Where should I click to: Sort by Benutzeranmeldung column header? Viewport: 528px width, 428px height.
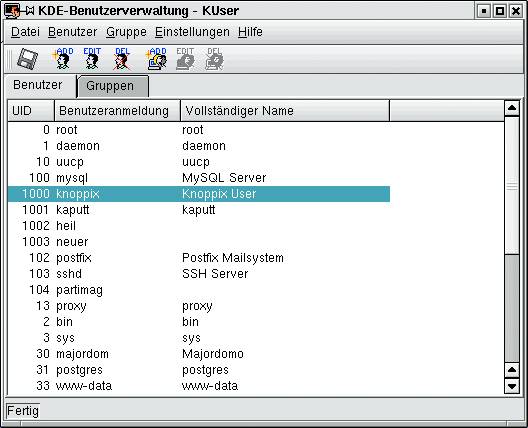click(x=118, y=110)
